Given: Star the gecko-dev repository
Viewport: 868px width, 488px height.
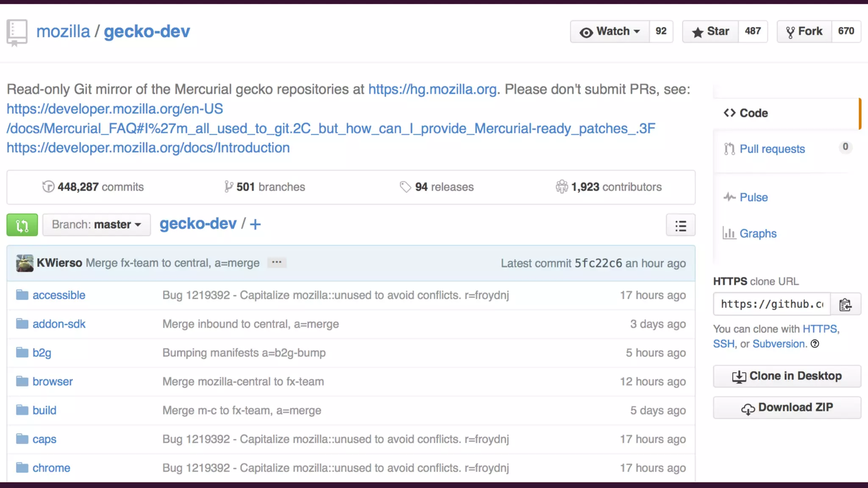Looking at the screenshot, I should coord(710,31).
